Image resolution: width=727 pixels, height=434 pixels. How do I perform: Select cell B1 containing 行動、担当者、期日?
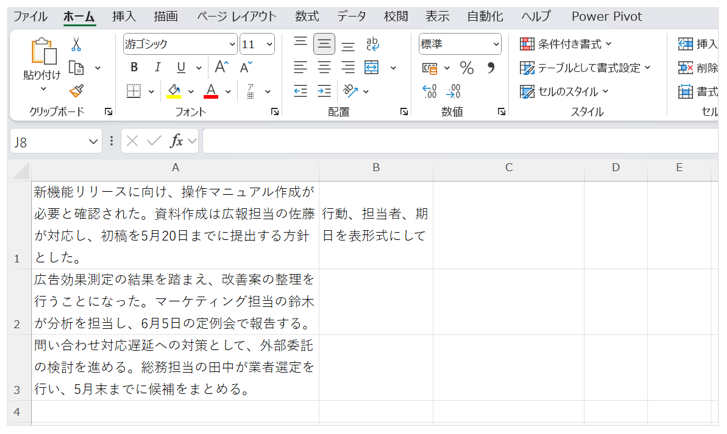coord(376,225)
